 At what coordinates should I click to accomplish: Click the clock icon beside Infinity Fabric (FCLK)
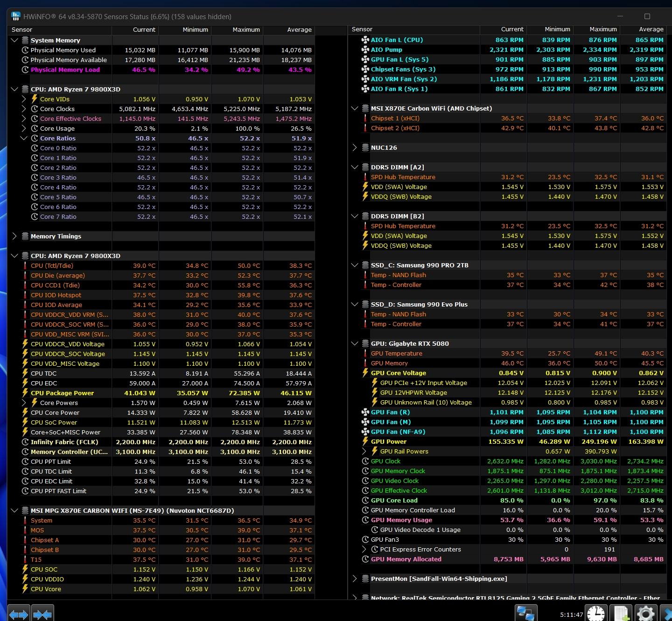coord(25,442)
